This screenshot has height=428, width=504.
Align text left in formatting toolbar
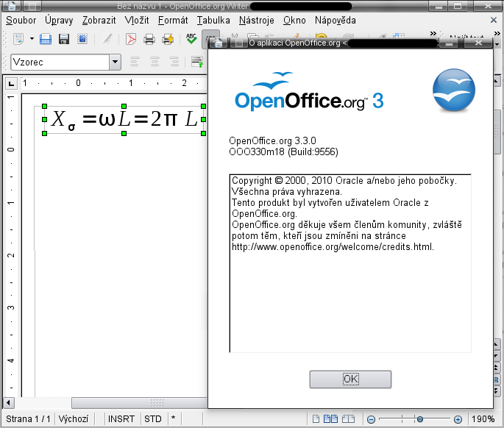point(135,62)
